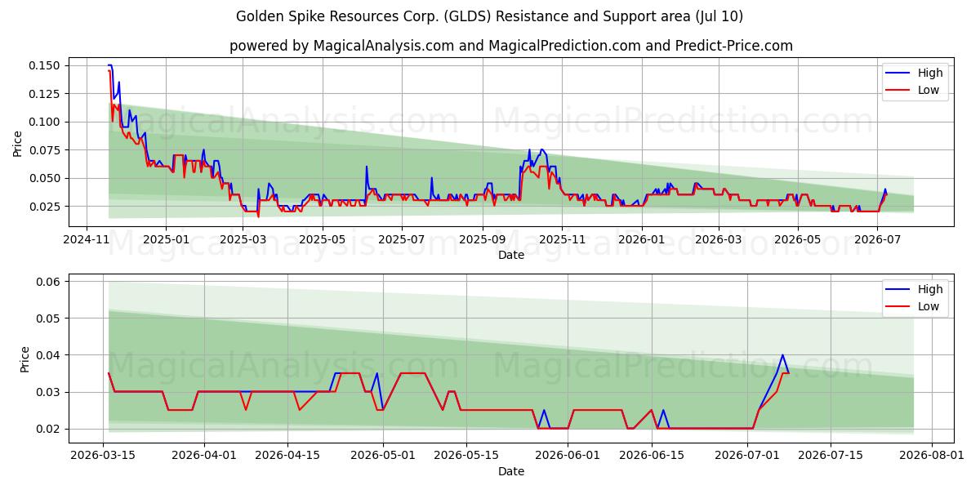Click the 2026-07-01 date label

746,456
